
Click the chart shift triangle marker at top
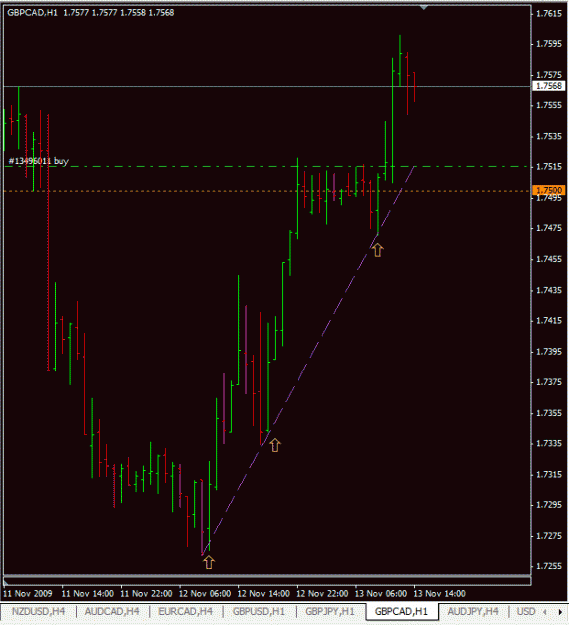pos(424,8)
